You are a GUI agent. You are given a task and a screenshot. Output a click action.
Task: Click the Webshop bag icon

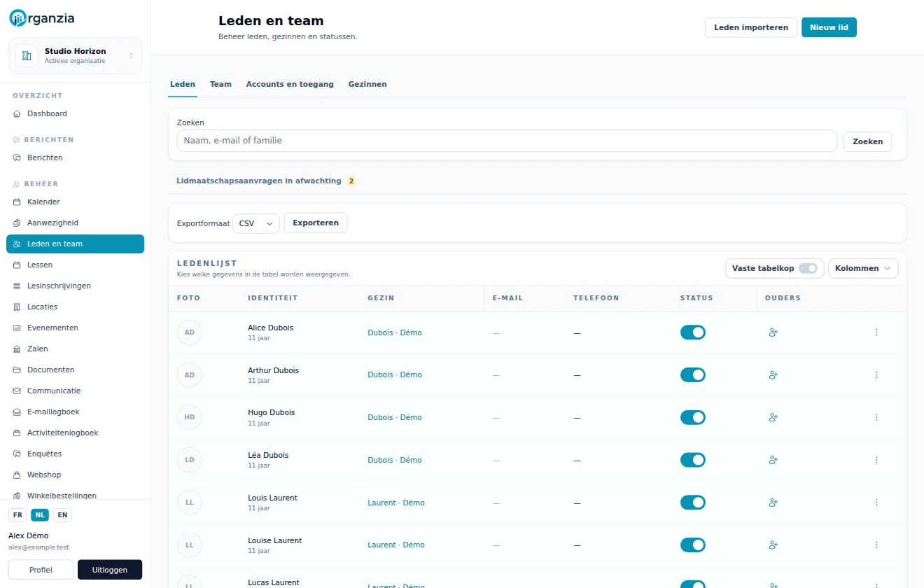tap(17, 475)
